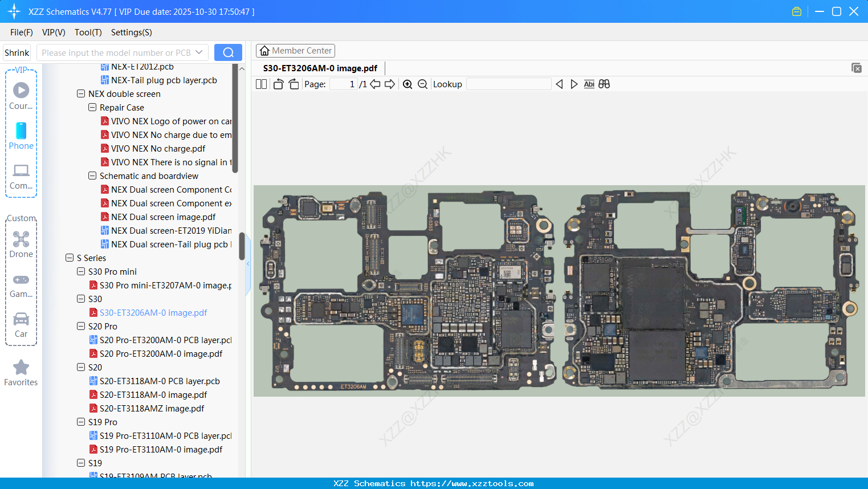Open the model number dropdown arrow
The width and height of the screenshot is (868, 489).
point(199,52)
